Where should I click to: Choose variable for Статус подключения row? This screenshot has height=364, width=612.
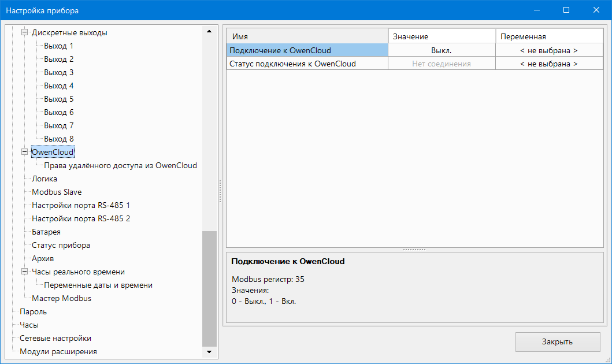coord(548,64)
